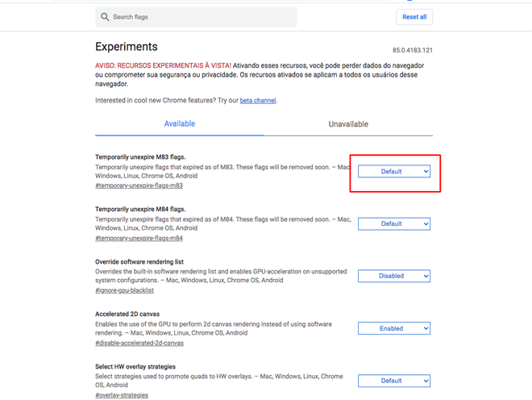Click the #disable-accelerated-2d-canvas anchor link
Viewport: 532px width, 400px height.
click(139, 344)
